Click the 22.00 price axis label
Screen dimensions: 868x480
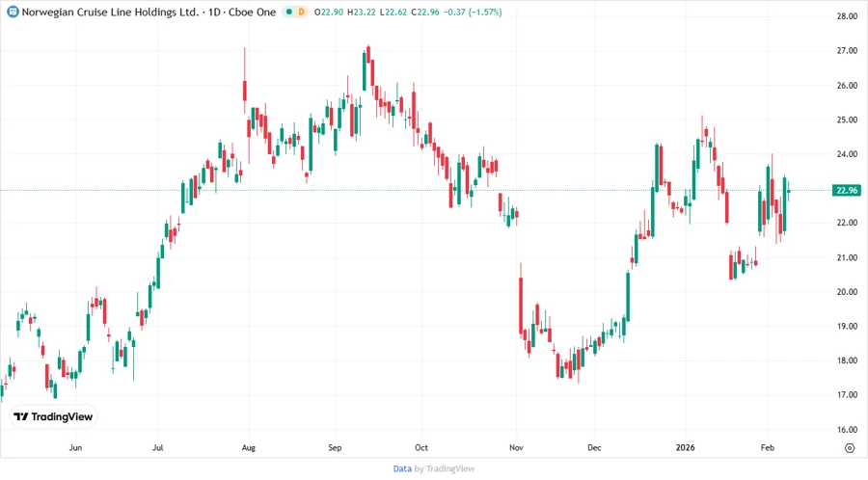(x=847, y=223)
